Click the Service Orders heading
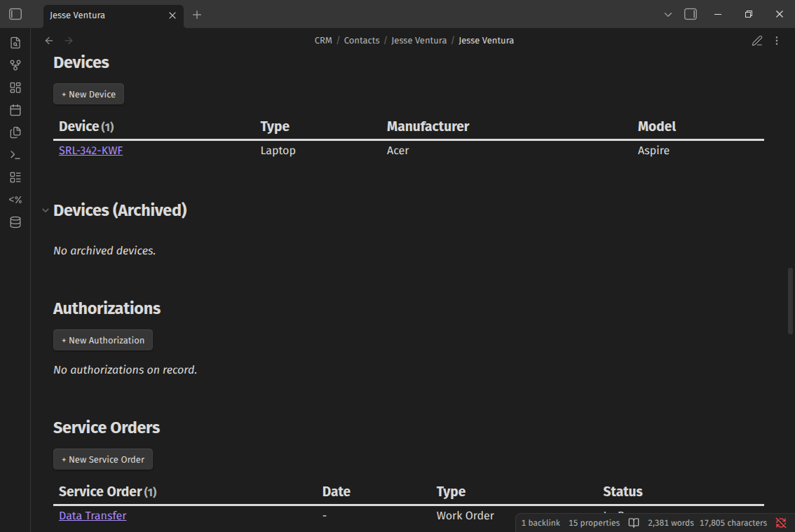The image size is (795, 532). [x=107, y=428]
